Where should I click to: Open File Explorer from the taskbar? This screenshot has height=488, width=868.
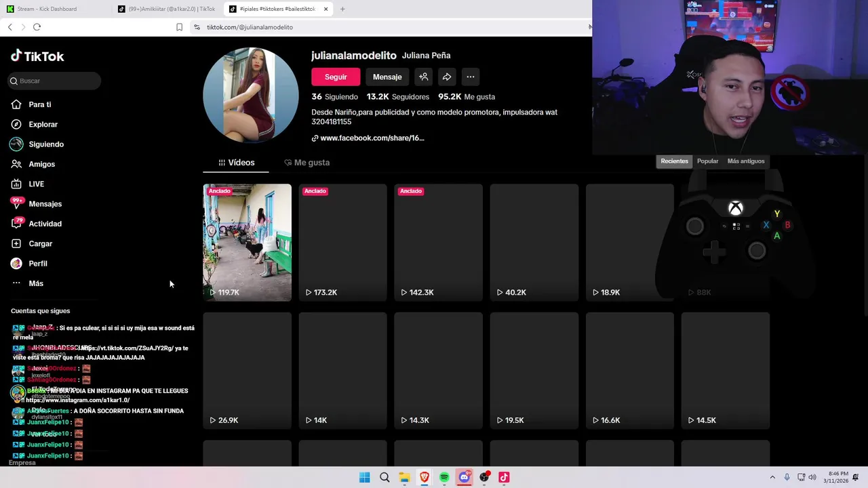404,477
